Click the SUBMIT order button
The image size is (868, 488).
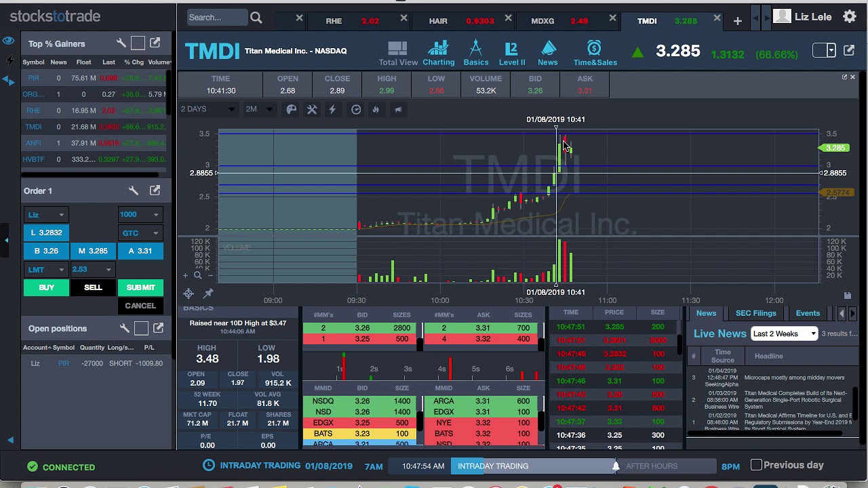point(140,287)
